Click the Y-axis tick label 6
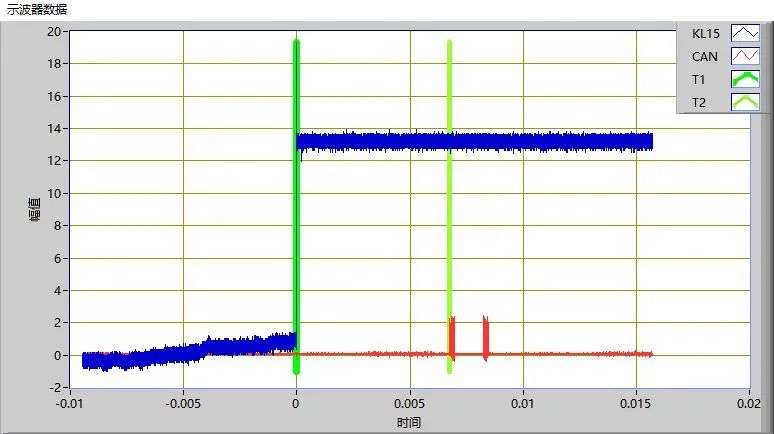Viewport: 774px width, 434px height. (x=58, y=258)
